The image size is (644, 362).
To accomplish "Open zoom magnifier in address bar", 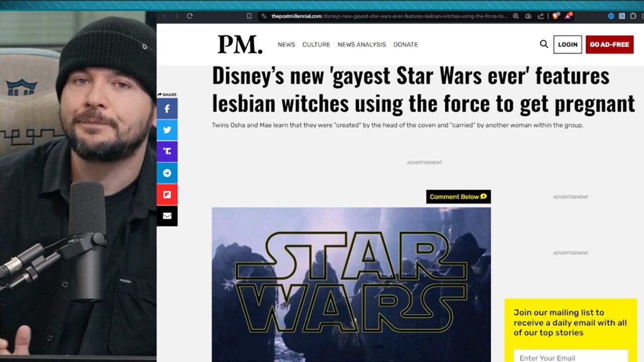I will [516, 16].
